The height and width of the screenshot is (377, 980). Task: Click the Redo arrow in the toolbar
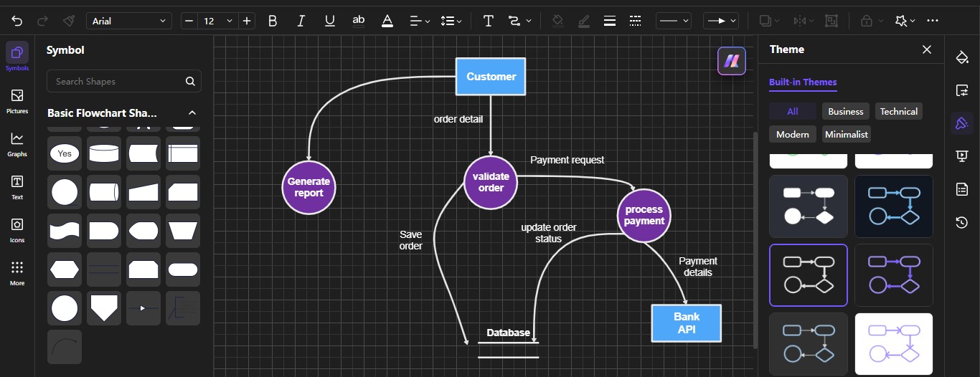pyautogui.click(x=42, y=21)
